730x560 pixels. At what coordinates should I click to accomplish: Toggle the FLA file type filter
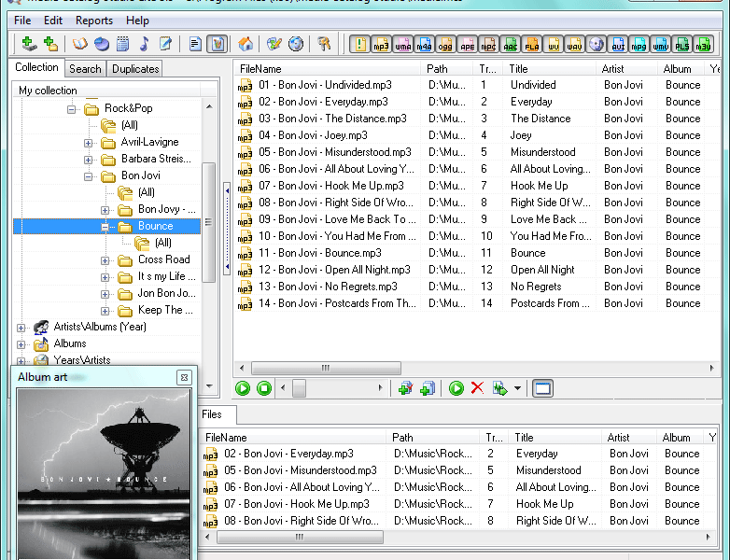click(x=532, y=44)
